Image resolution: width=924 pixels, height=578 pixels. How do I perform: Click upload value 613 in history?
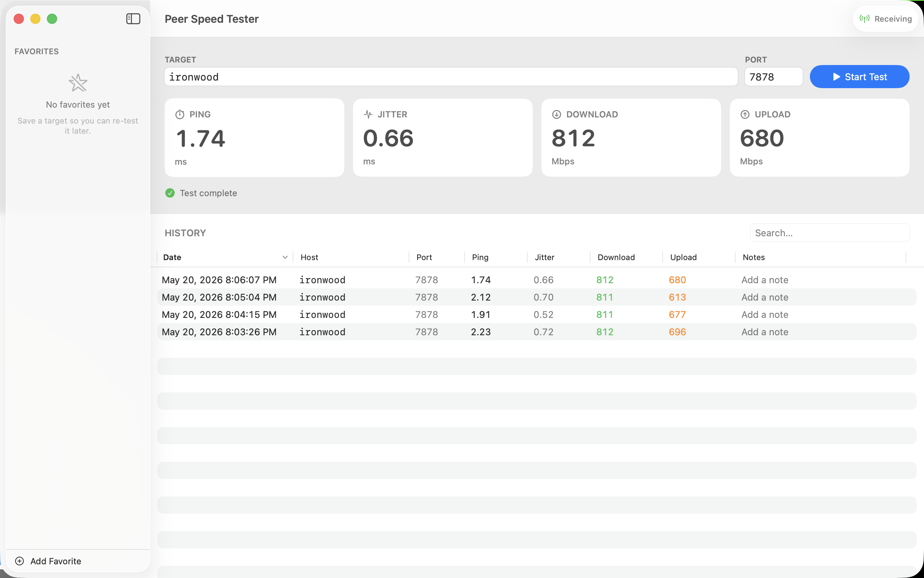tap(677, 297)
